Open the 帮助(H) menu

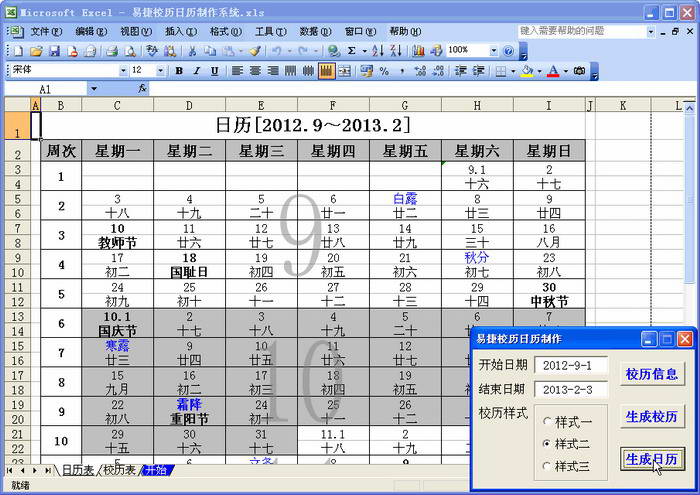405,31
